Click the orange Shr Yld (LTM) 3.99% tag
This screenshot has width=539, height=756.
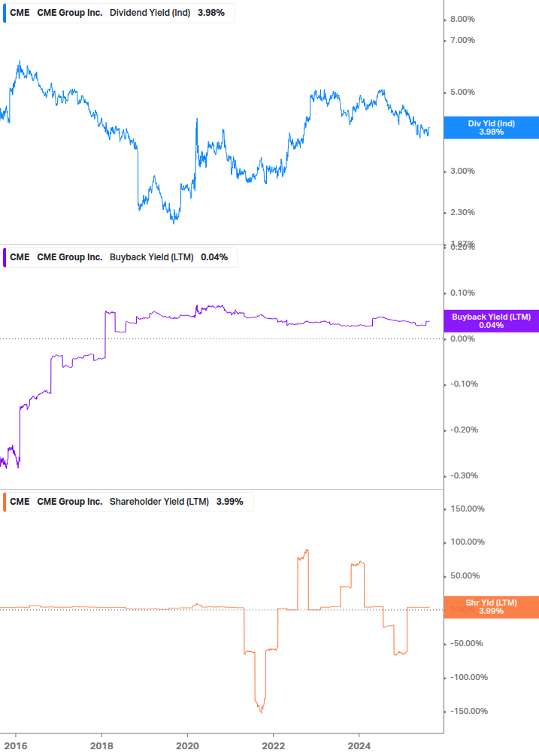[x=492, y=607]
